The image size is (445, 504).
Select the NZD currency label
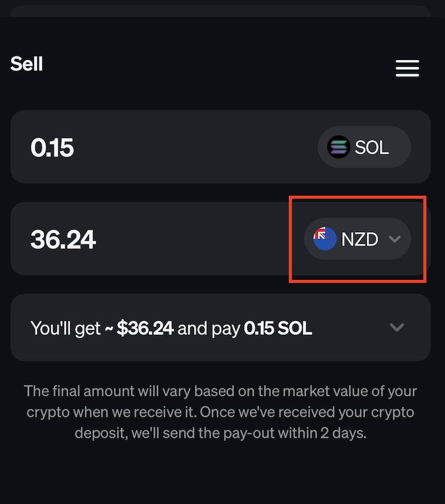(x=359, y=240)
